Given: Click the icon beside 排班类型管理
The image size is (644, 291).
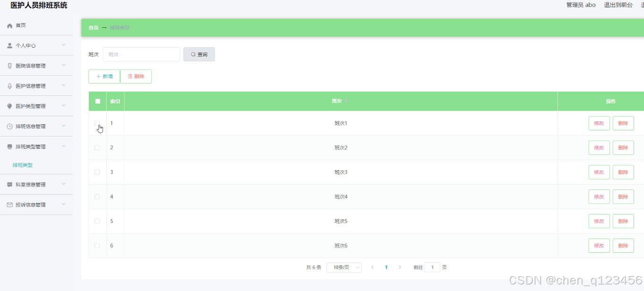Looking at the screenshot, I should click(9, 147).
